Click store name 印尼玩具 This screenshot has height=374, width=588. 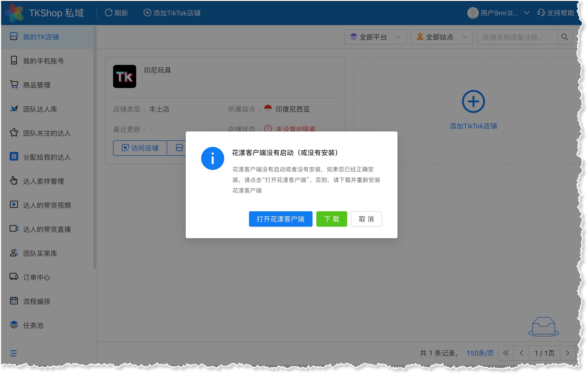pyautogui.click(x=158, y=70)
